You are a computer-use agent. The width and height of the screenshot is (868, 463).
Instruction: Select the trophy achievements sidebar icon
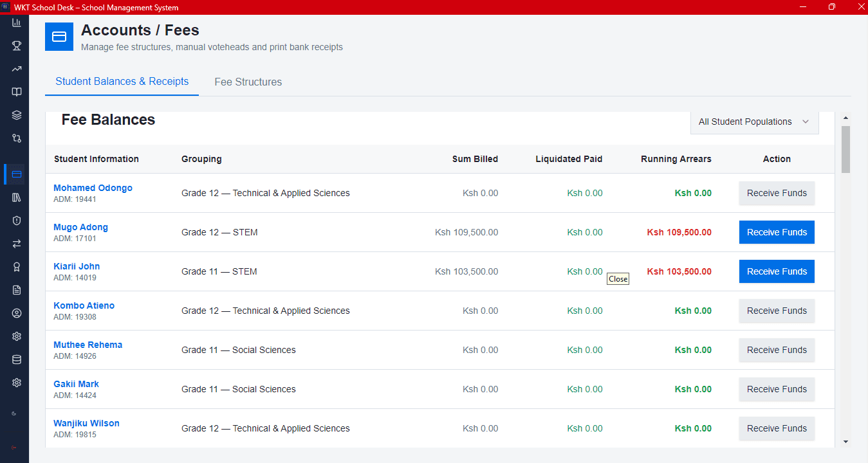[16, 46]
